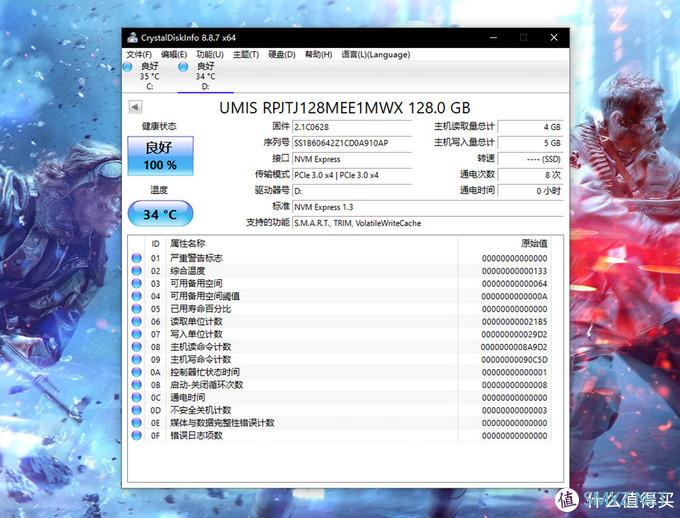Open the 硬盘(D) menu
Viewport: 680px width, 518px height.
tap(282, 55)
